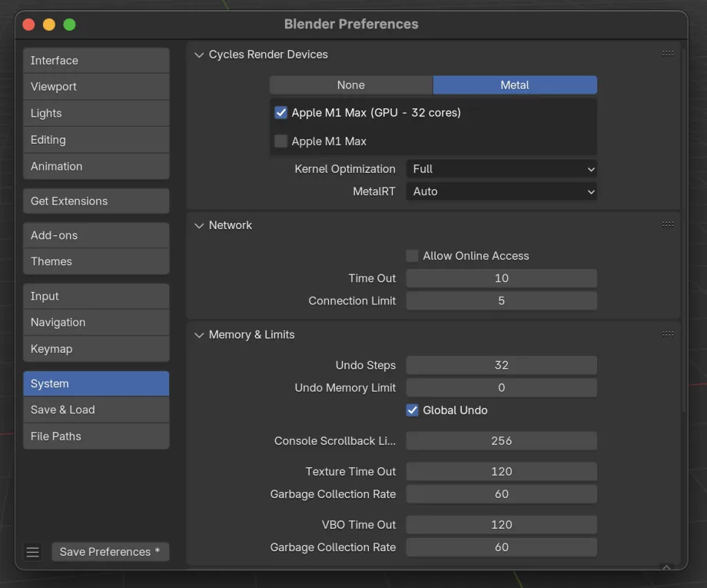This screenshot has width=707, height=588.
Task: Collapse the Network panel
Action: tap(199, 225)
